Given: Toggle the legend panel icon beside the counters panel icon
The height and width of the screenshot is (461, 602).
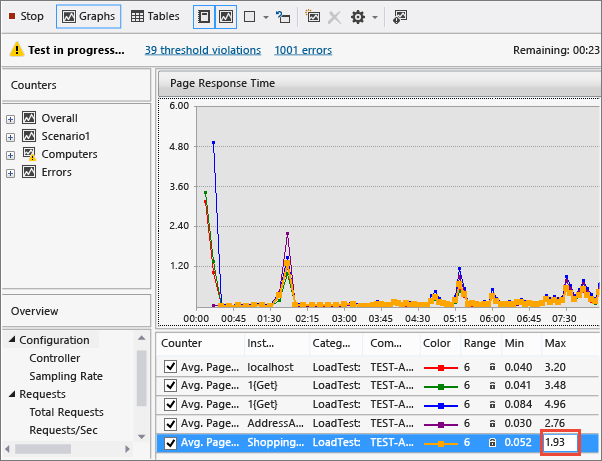Looking at the screenshot, I should [226, 17].
